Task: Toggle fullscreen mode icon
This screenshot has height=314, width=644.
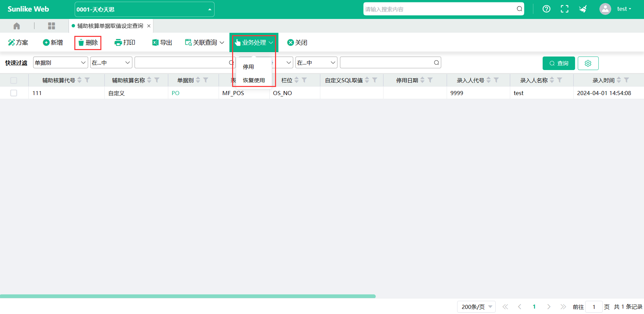Action: point(564,9)
